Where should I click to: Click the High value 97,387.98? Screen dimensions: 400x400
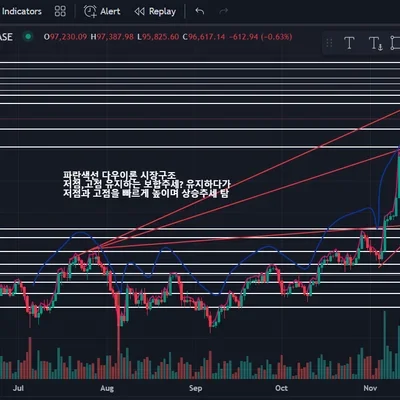[x=115, y=37]
